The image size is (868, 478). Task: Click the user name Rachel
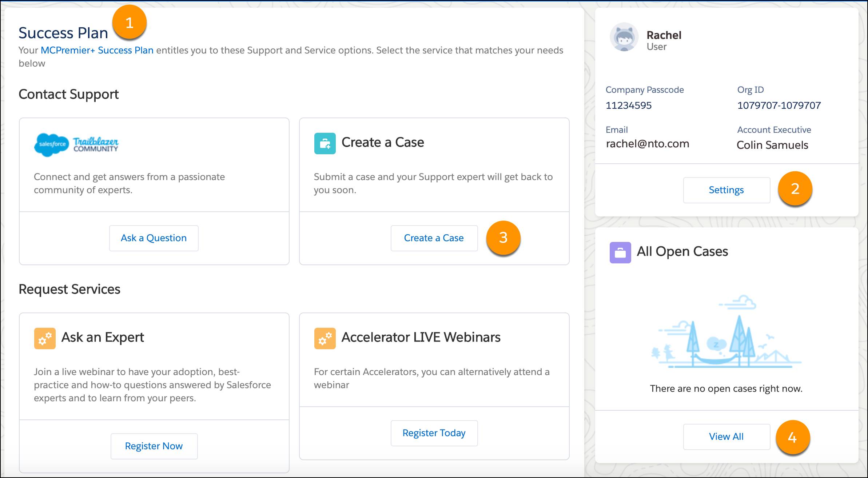664,35
